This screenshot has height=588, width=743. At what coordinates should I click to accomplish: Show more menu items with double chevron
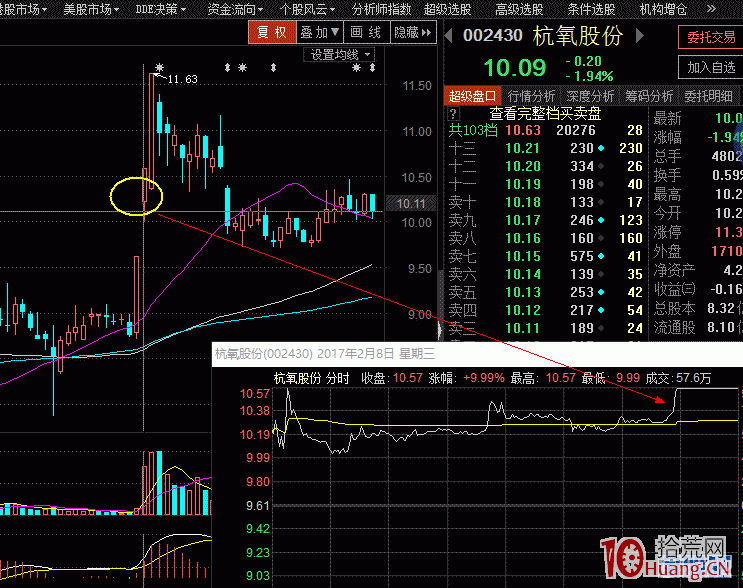click(711, 9)
